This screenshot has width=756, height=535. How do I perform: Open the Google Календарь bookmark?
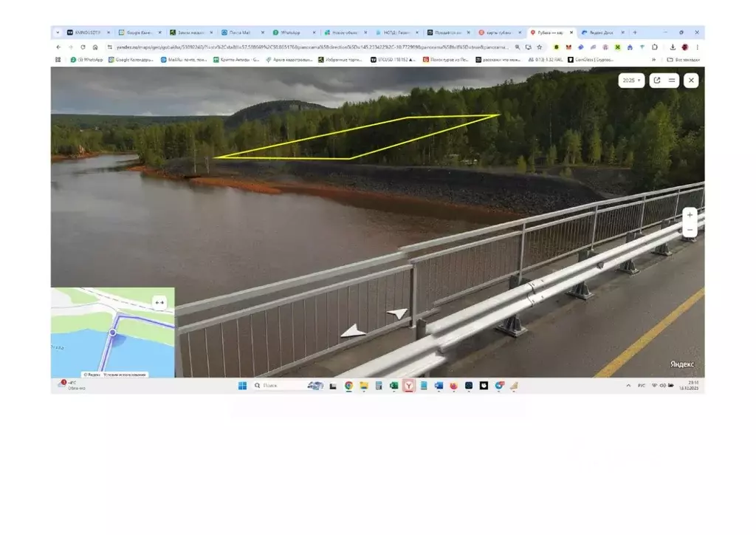point(131,59)
